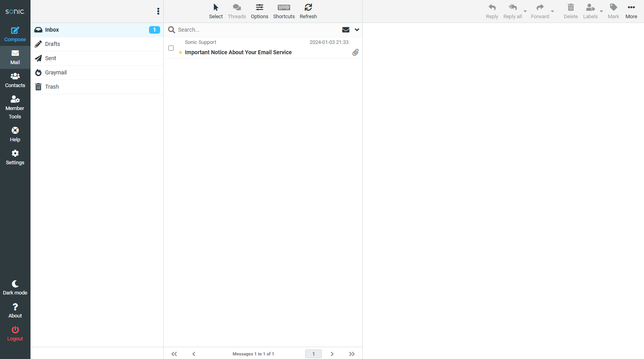The image size is (644, 359).
Task: Expand Forward options arrow
Action: coord(552,11)
